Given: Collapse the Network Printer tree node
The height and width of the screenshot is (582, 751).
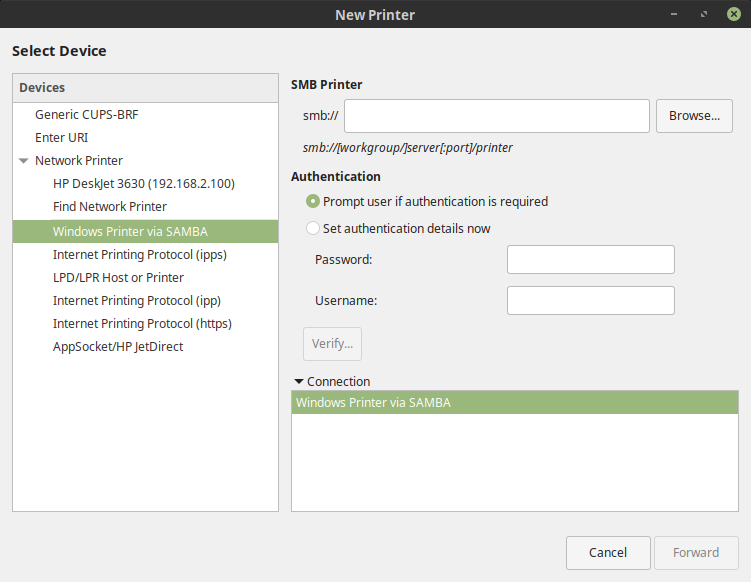Looking at the screenshot, I should coord(23,160).
